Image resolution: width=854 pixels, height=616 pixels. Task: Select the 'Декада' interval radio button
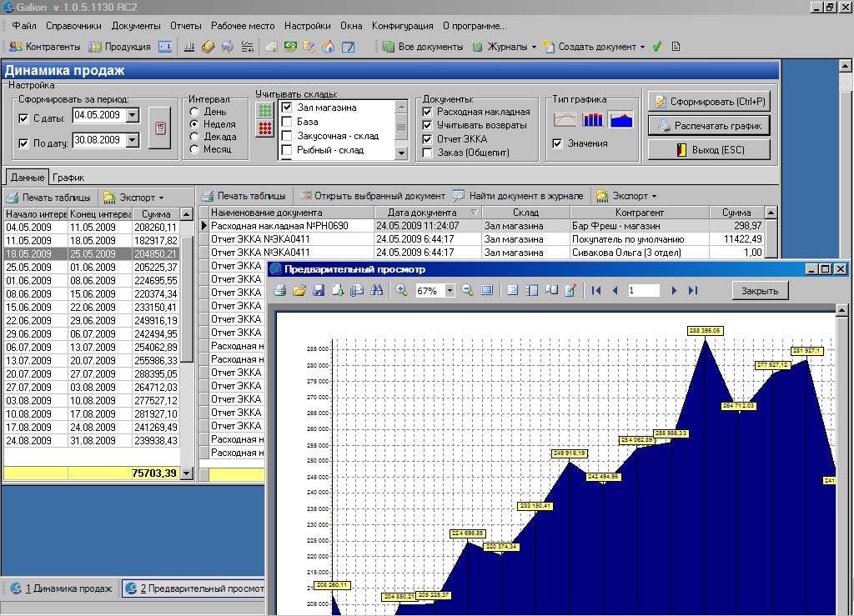[x=193, y=137]
